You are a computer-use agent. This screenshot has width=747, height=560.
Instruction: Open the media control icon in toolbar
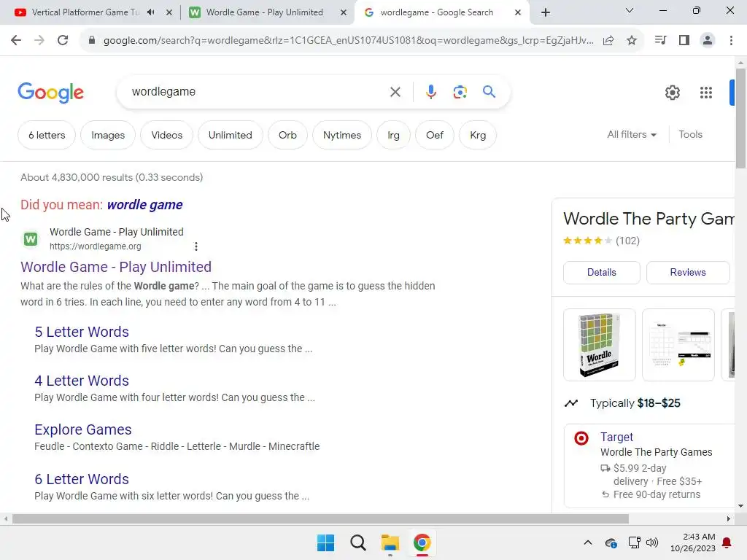pyautogui.click(x=660, y=41)
